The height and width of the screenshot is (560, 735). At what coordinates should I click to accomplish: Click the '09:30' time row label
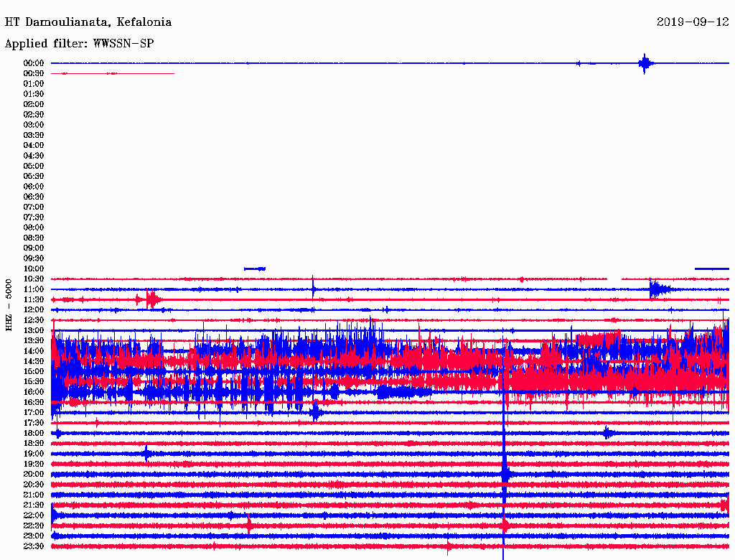click(x=34, y=258)
